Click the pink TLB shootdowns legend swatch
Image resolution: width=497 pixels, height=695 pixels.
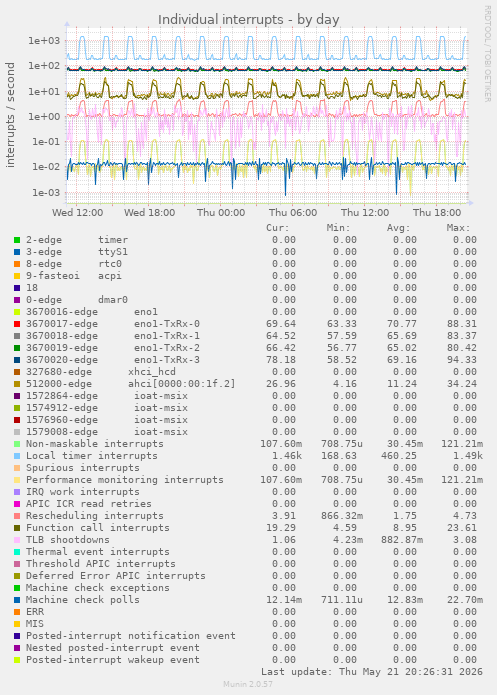(17, 540)
